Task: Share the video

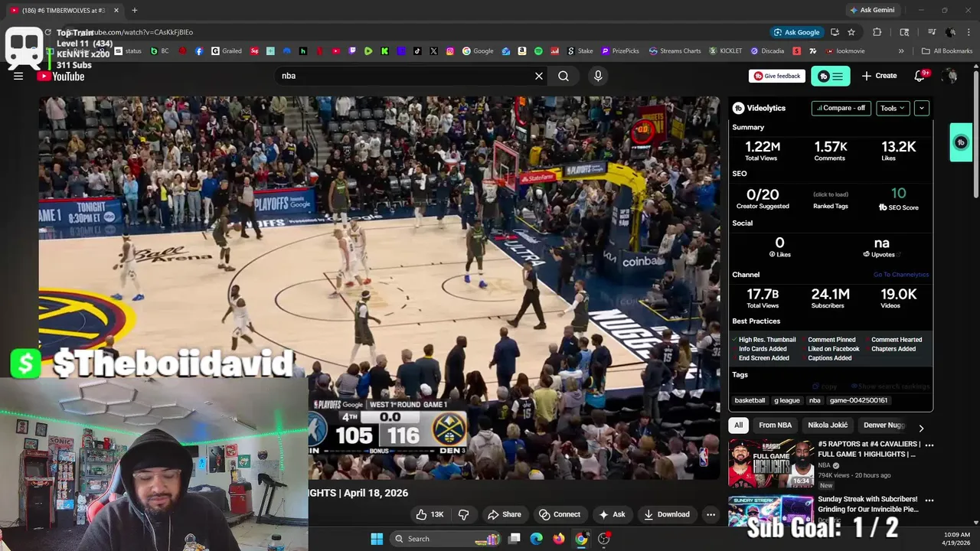Action: point(504,514)
